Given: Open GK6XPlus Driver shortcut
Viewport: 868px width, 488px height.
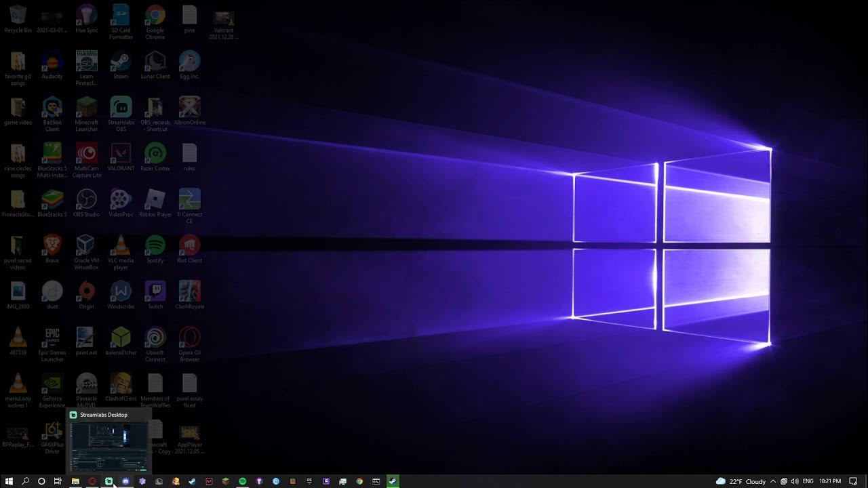Looking at the screenshot, I should tap(52, 437).
